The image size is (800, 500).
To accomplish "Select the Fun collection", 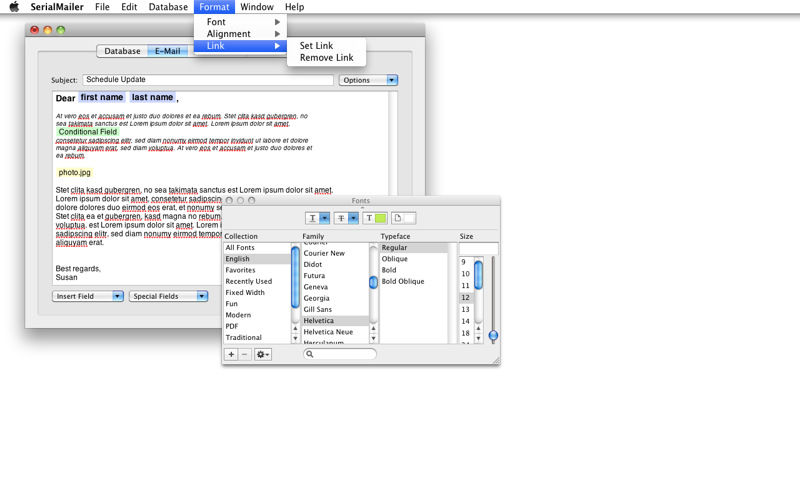I will coord(257,304).
